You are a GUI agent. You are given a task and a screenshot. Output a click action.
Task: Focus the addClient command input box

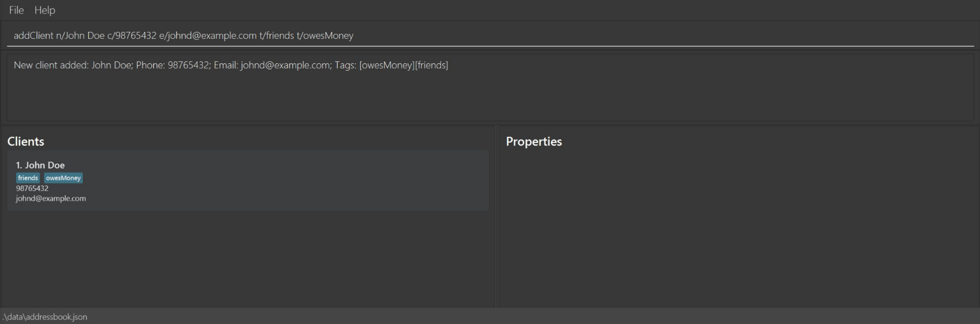[x=460, y=35]
